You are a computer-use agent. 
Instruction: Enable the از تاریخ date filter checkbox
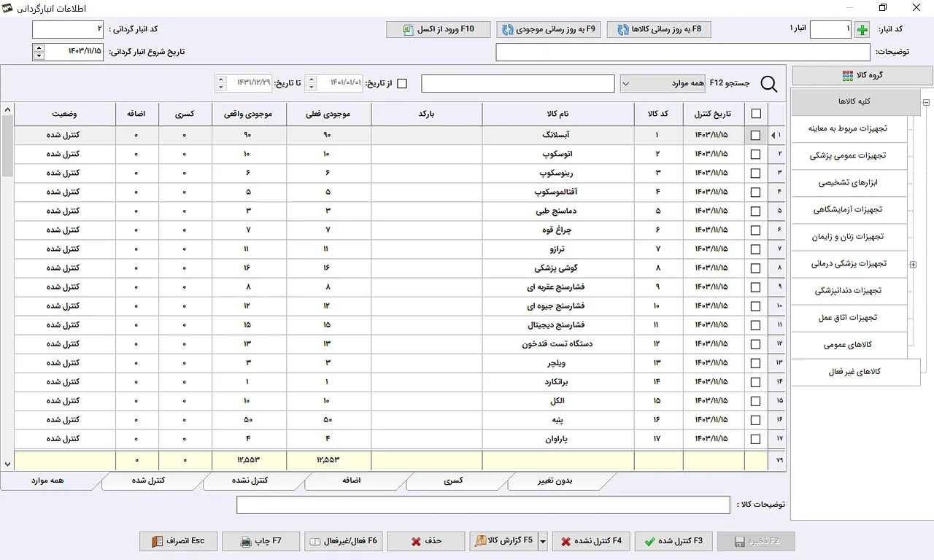402,84
